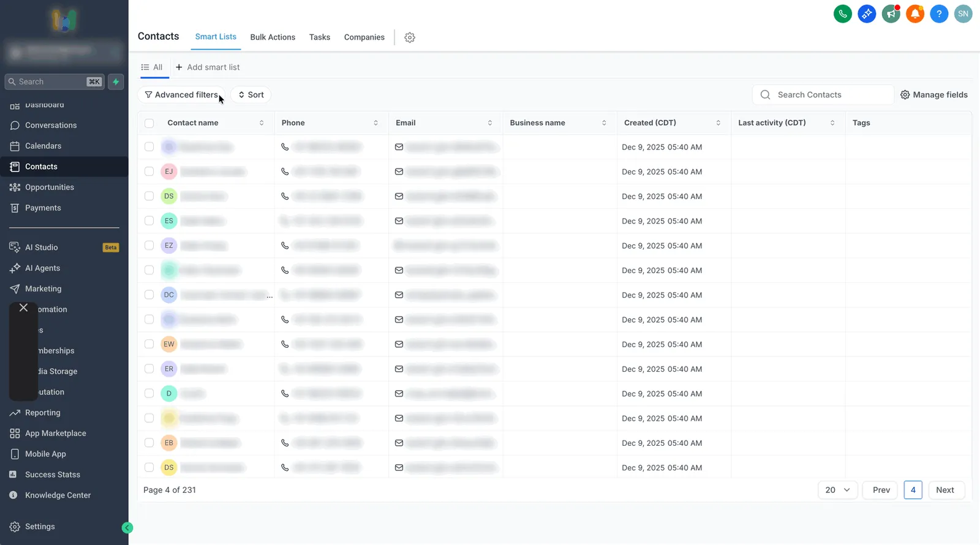Open Manage fields
Screen dimensions: 980x545
(934, 95)
